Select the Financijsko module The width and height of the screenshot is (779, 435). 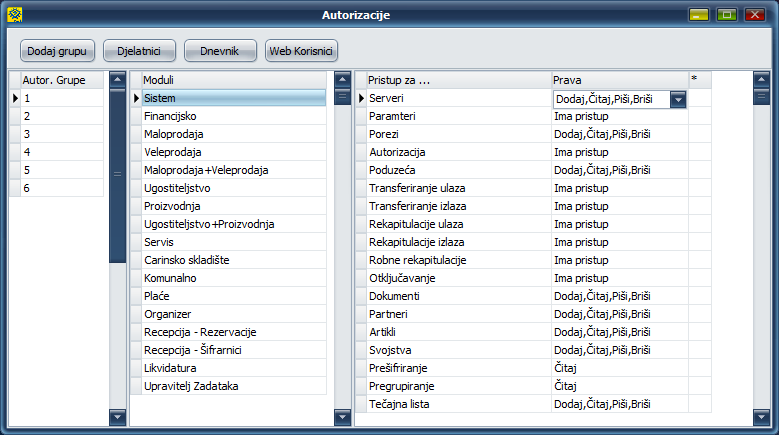pyautogui.click(x=233, y=116)
